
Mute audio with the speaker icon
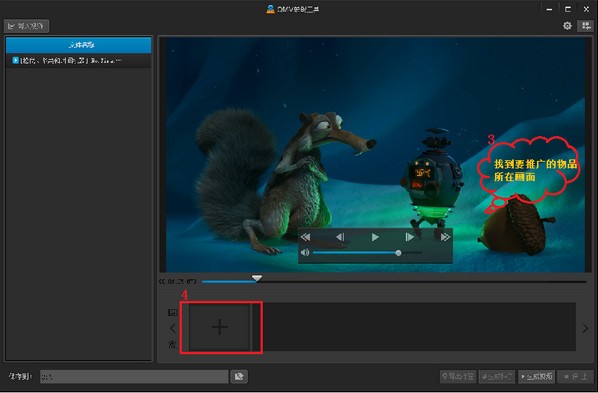point(305,253)
